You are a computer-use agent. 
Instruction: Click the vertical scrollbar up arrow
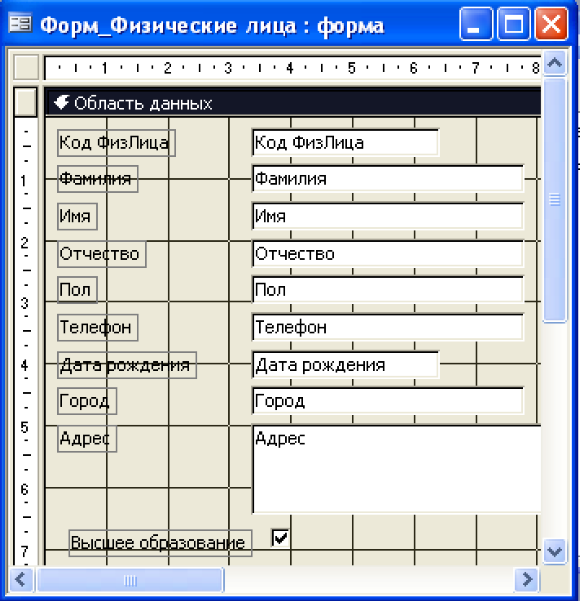click(x=555, y=62)
